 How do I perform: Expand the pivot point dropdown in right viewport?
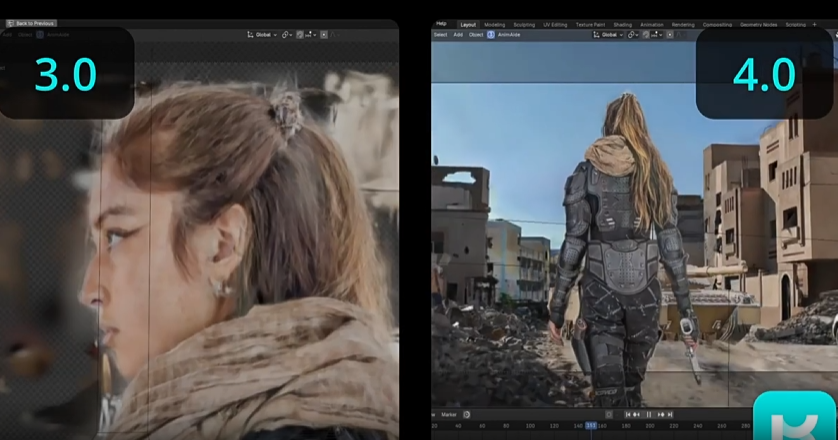pos(636,35)
